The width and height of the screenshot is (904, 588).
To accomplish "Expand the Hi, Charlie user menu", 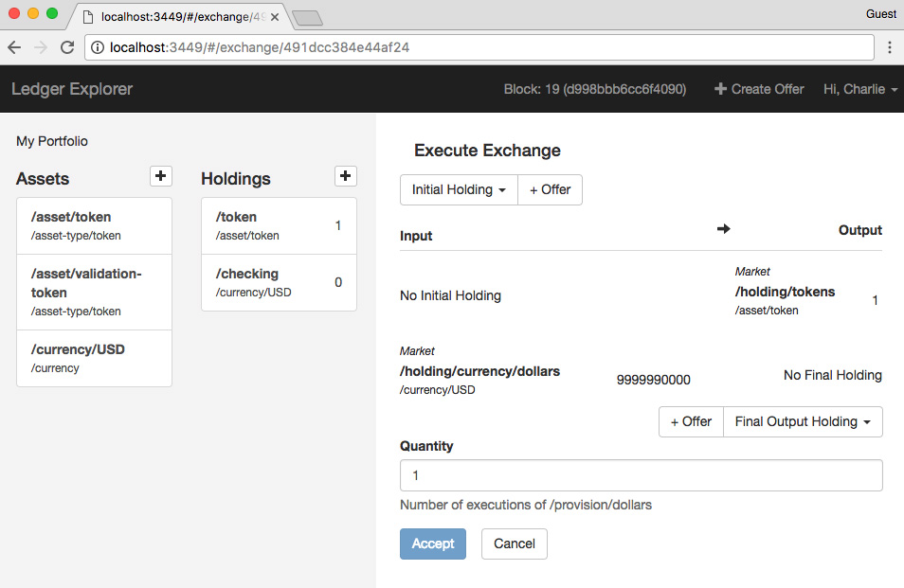I will pyautogui.click(x=860, y=89).
